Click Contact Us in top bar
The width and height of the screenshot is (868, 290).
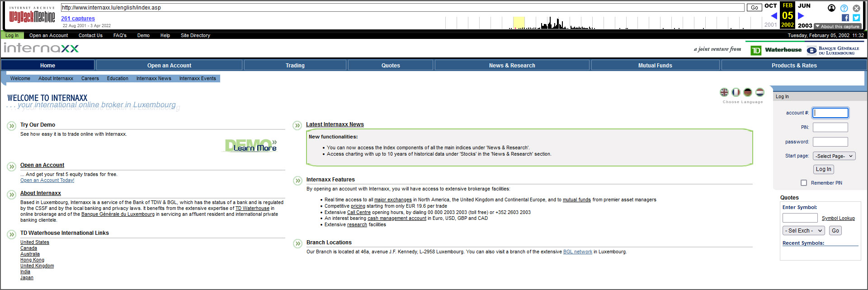point(90,35)
